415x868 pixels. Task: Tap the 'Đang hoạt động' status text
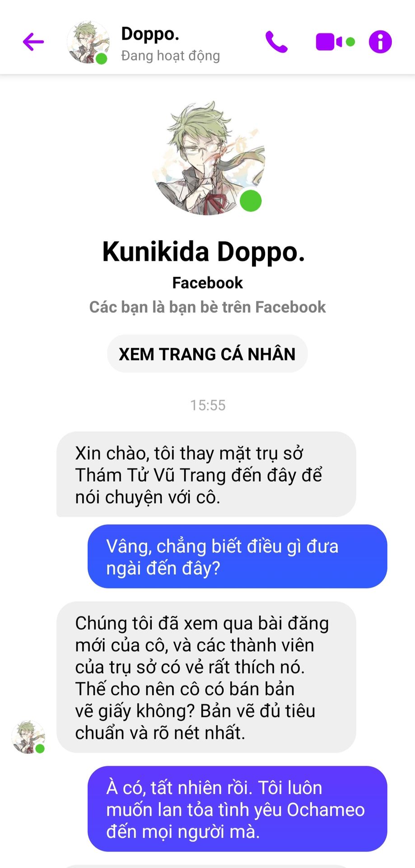coord(171,56)
